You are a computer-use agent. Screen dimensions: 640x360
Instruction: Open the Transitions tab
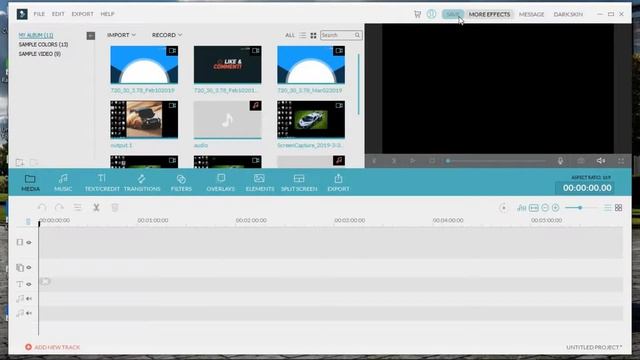point(142,182)
